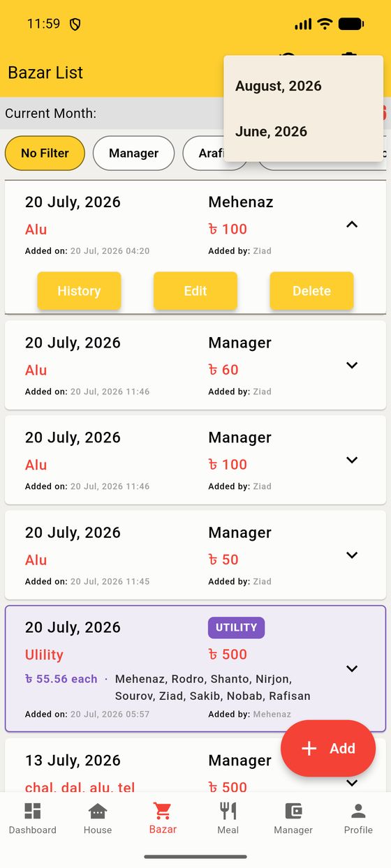Open the Meal fork-and-knife icon
The image size is (391, 868).
point(228,811)
